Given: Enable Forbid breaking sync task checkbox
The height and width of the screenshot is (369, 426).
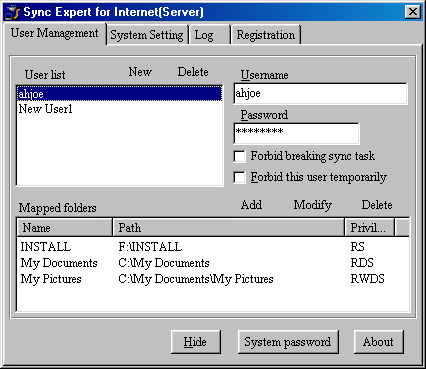Looking at the screenshot, I should [239, 156].
